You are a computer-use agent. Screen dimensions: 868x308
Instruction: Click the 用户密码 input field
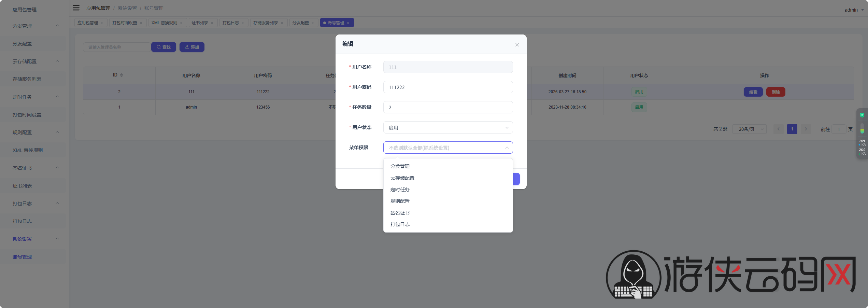tap(447, 87)
